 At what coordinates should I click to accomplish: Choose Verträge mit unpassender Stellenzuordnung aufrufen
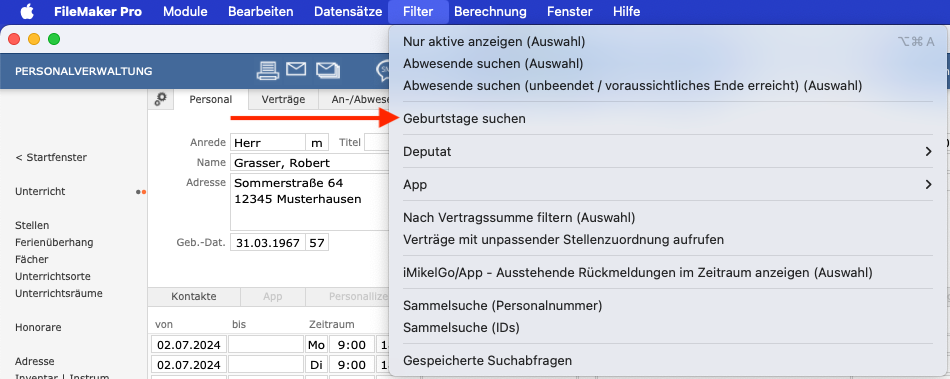pyautogui.click(x=668, y=239)
